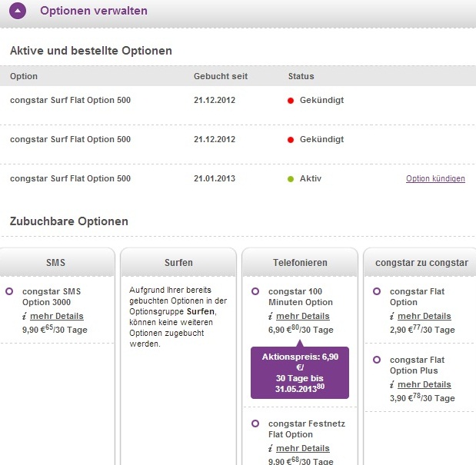Click the Telefonieren column header

point(300,263)
